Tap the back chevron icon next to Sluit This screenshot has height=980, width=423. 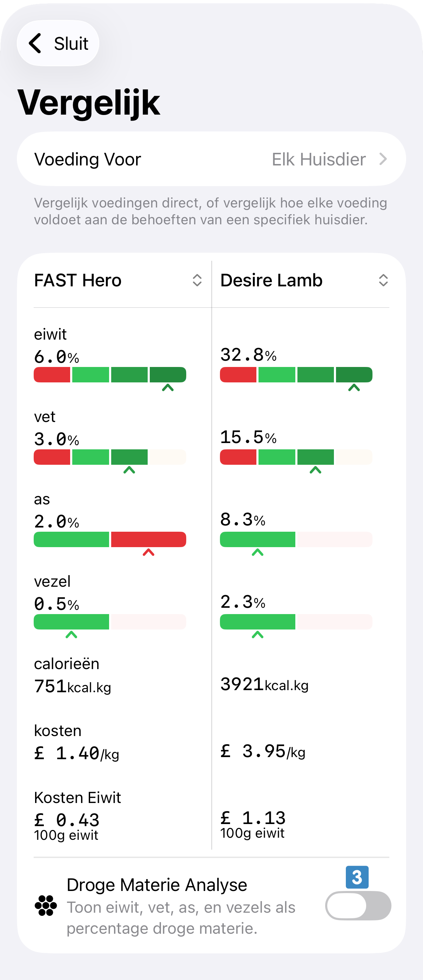pos(35,43)
